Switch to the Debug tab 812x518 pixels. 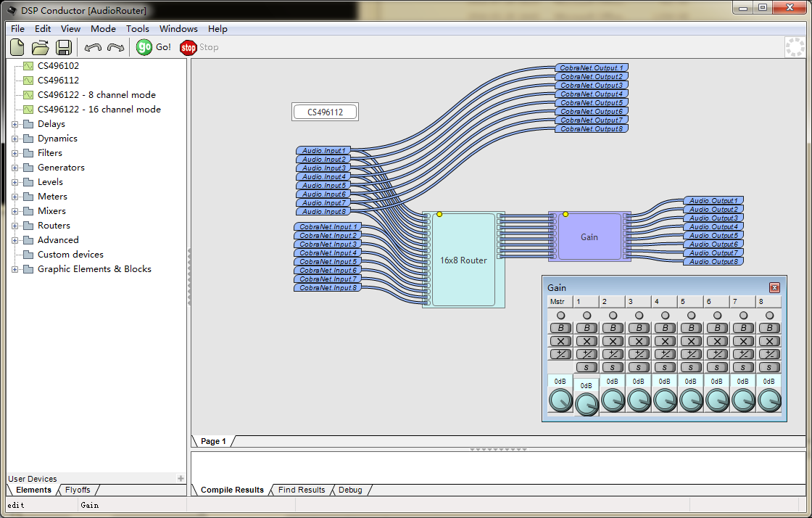[x=350, y=490]
